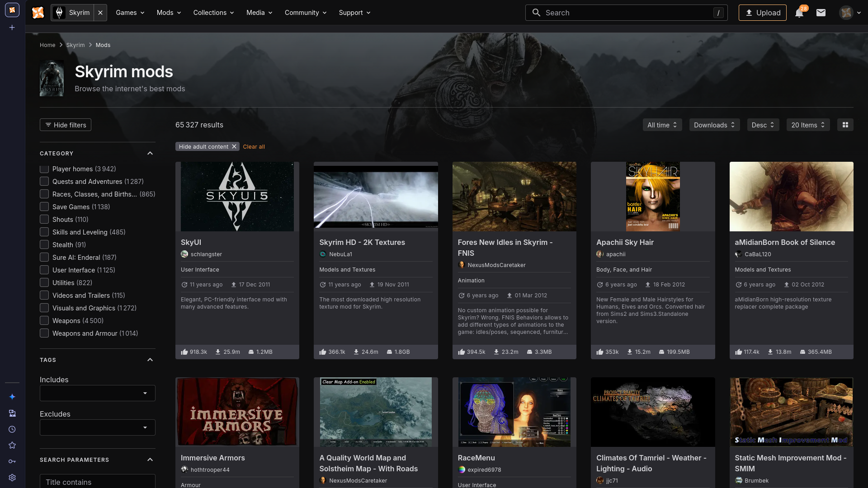Tick the Save Games checkbox
Image resolution: width=868 pixels, height=488 pixels.
44,207
